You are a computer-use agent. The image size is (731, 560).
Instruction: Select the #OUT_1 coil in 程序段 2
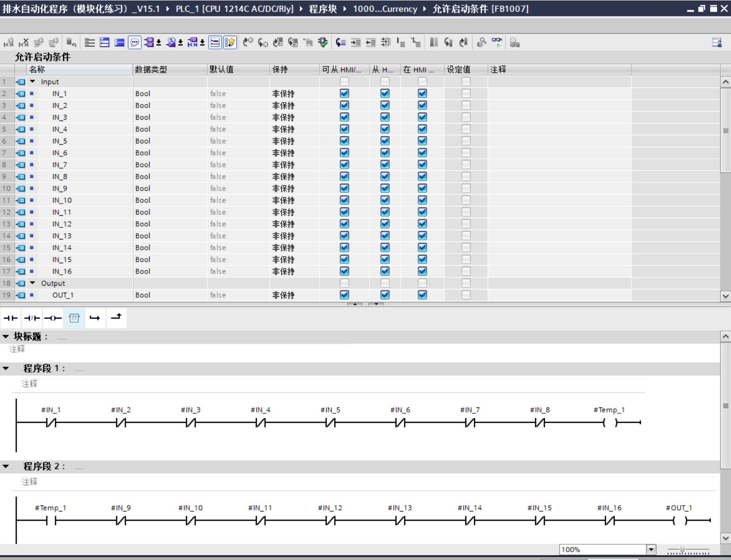(679, 520)
